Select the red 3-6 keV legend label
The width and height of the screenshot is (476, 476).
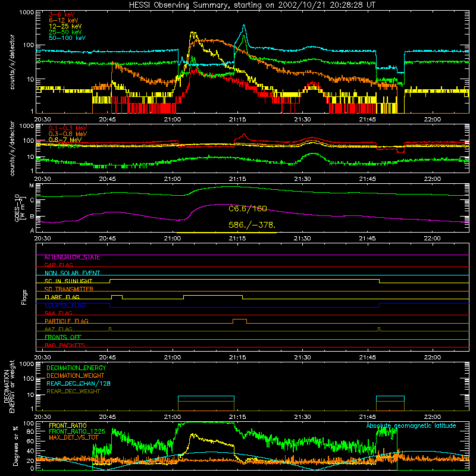point(62,14)
